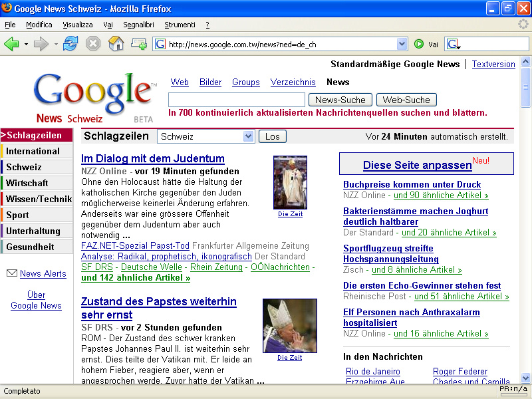Go to the Home page icon

pos(116,44)
